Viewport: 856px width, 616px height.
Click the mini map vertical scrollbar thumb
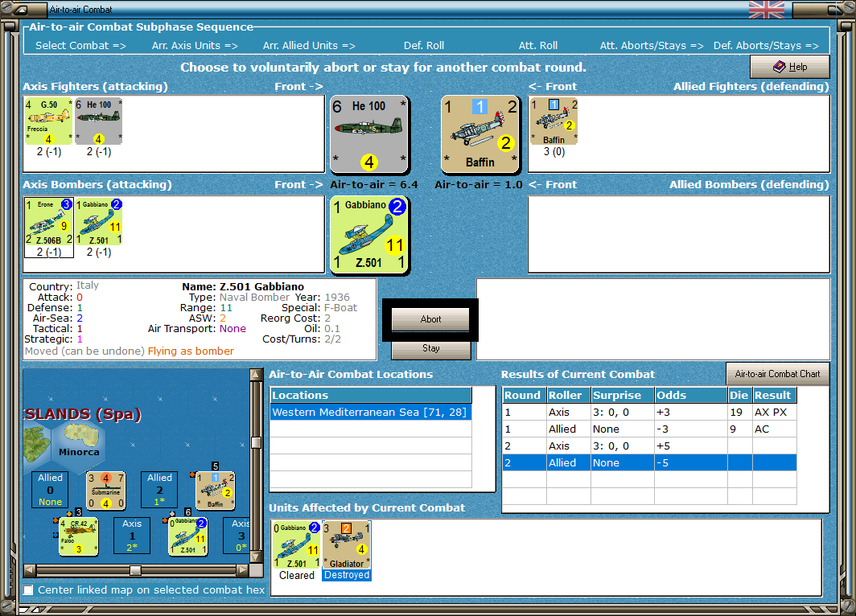click(256, 442)
